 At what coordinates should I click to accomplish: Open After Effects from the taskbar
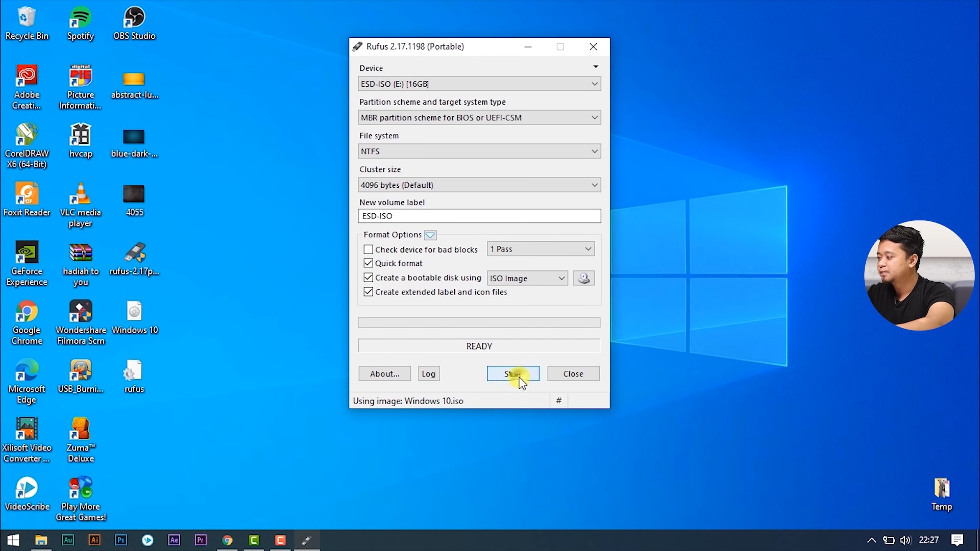click(174, 540)
